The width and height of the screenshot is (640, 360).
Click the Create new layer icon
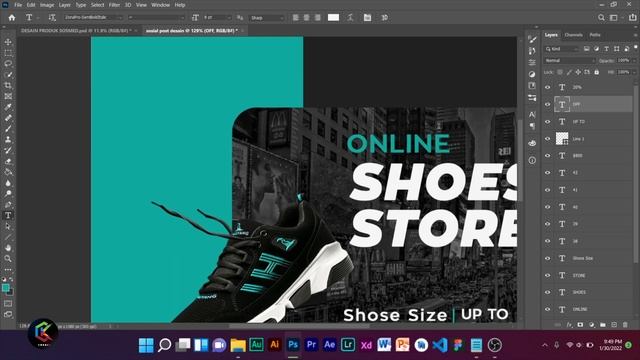pos(614,325)
